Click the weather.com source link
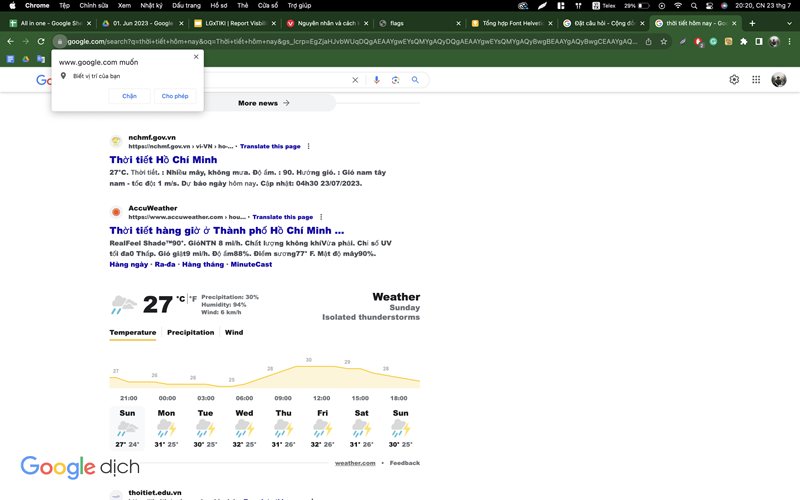Screen dimensions: 800x500 (355, 463)
